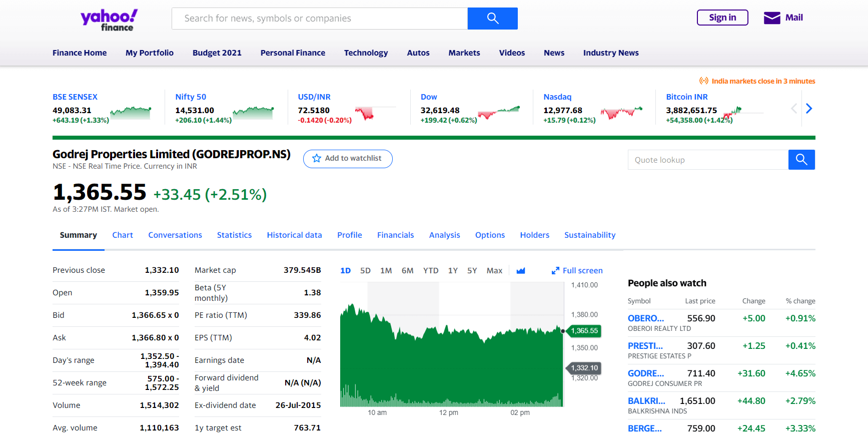The image size is (868, 435).
Task: Switch to the Chart tab
Action: point(123,235)
